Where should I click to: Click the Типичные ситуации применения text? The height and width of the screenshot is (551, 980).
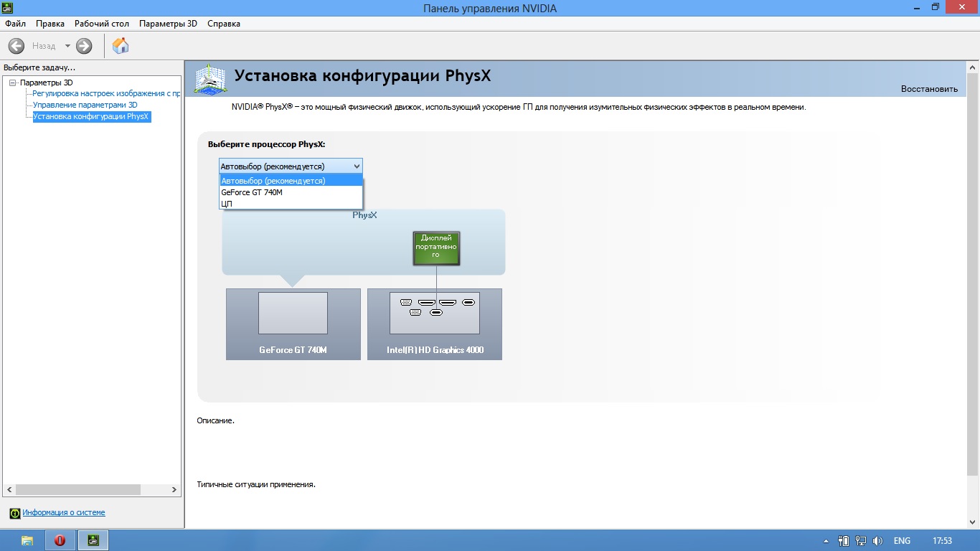[x=256, y=484]
